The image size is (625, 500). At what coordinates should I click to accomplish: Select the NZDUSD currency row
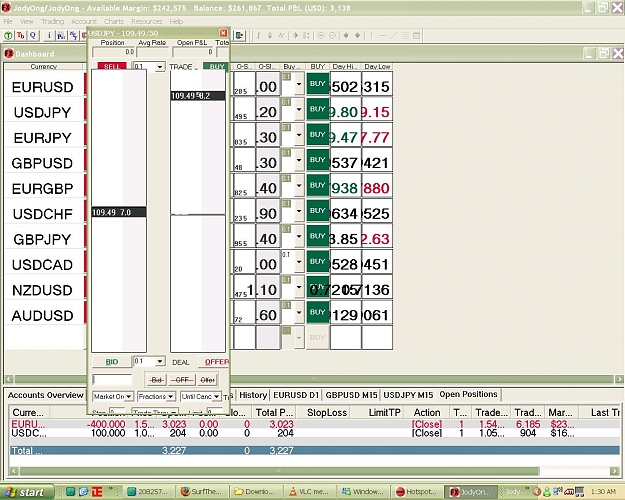coord(42,290)
